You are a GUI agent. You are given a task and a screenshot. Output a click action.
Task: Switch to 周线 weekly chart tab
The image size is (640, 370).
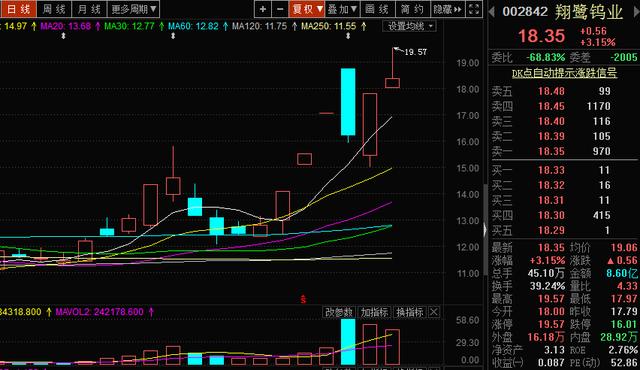click(x=54, y=9)
